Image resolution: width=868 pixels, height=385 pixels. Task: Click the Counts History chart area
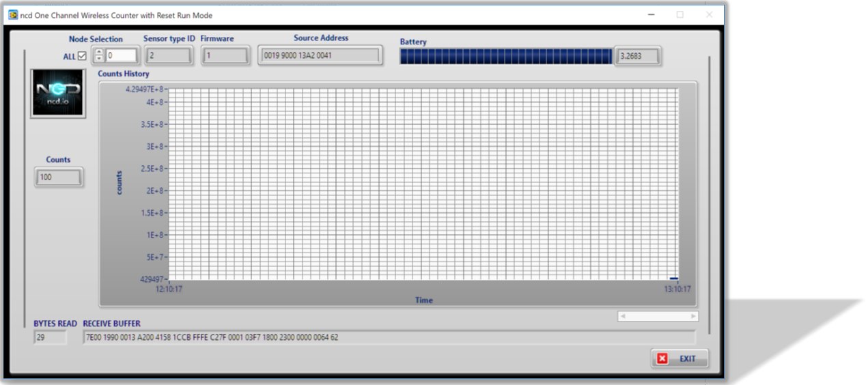pyautogui.click(x=423, y=184)
